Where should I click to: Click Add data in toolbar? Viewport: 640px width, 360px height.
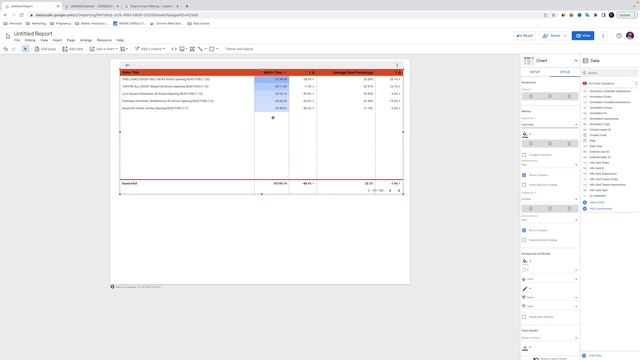pyautogui.click(x=73, y=49)
